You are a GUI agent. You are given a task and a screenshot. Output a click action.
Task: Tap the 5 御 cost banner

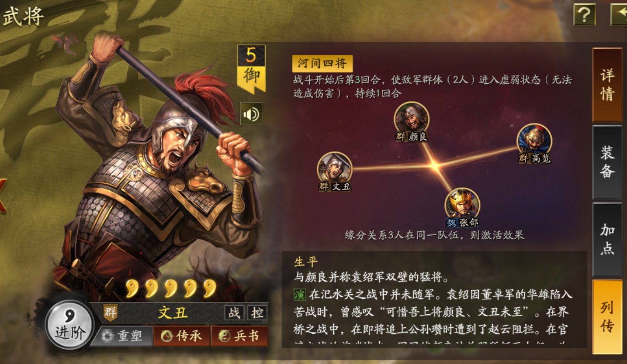click(x=251, y=69)
